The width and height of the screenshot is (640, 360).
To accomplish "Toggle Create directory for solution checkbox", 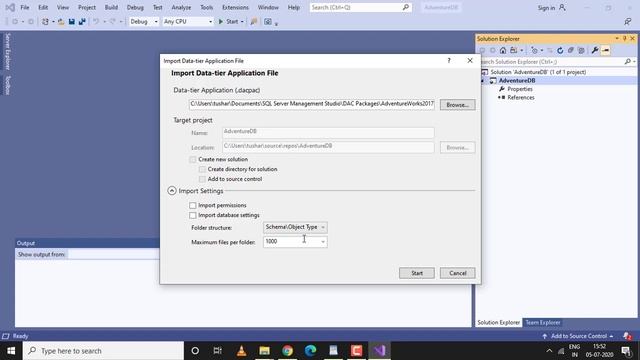I will click(x=202, y=169).
